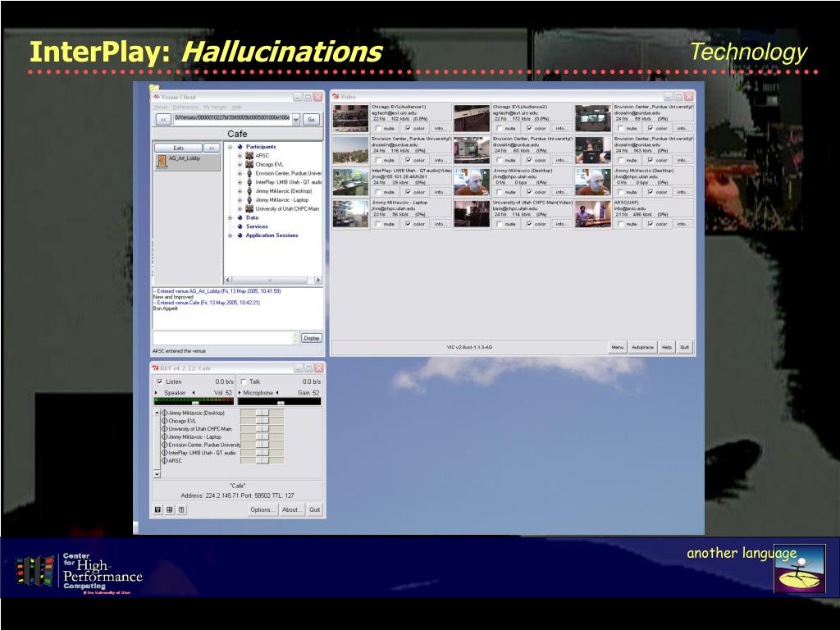Expand the ARSC participant node
This screenshot has width=840, height=630.
[240, 155]
